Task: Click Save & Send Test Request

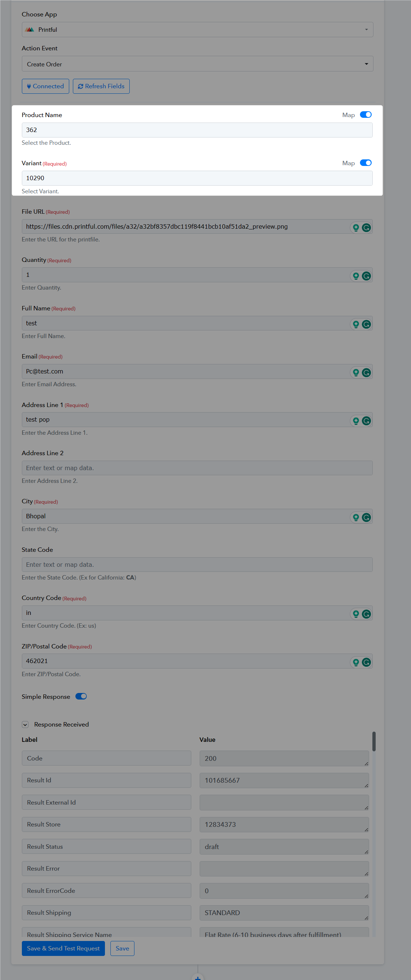Action: point(63,948)
